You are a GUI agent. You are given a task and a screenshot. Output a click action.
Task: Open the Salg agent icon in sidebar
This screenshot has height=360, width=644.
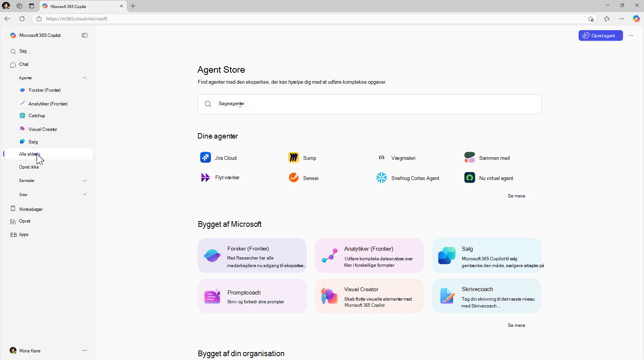click(22, 141)
